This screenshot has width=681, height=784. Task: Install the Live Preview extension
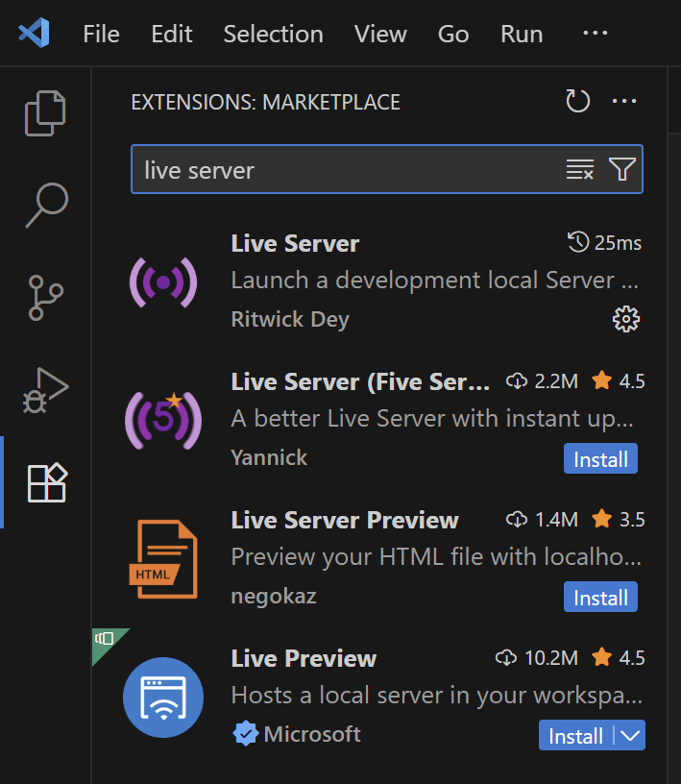point(575,736)
